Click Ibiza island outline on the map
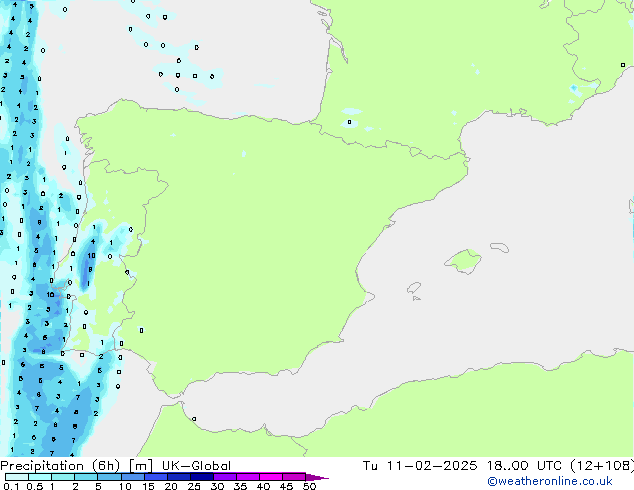This screenshot has height=490, width=634. (x=414, y=288)
